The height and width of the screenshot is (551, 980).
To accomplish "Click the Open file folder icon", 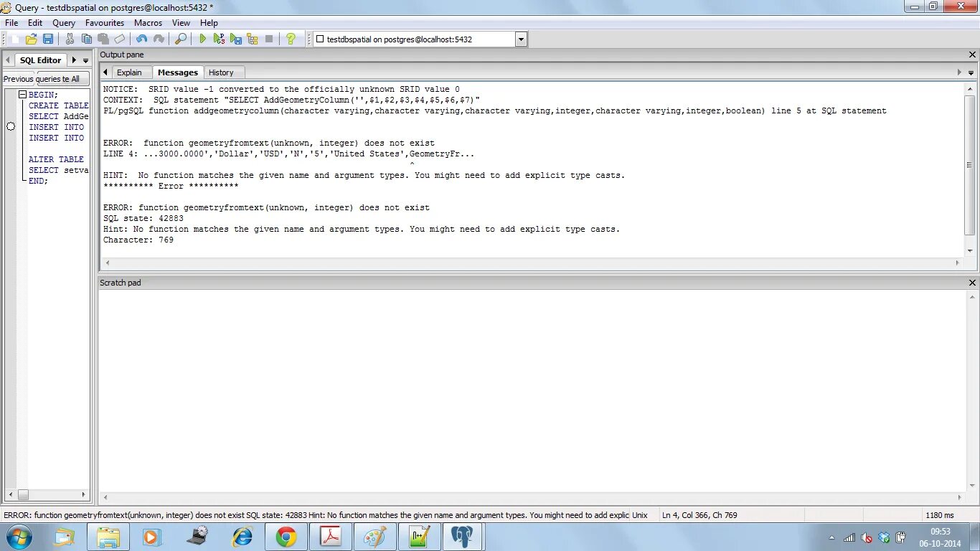I will 32,39.
